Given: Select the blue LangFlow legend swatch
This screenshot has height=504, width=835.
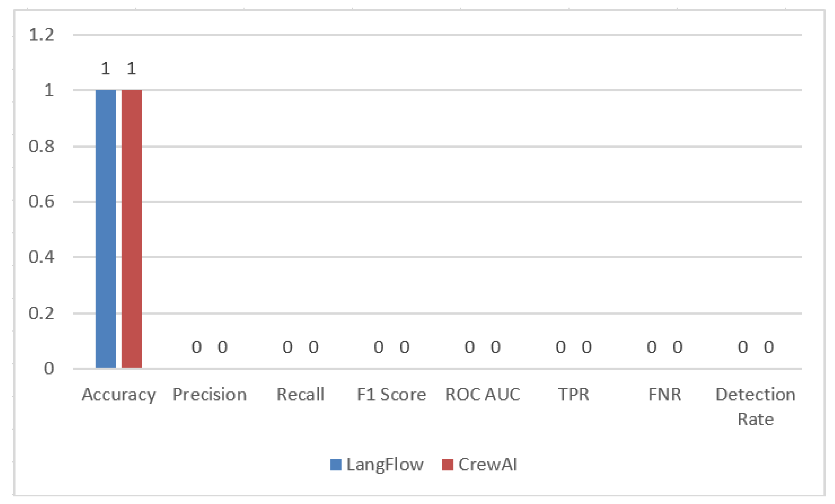Looking at the screenshot, I should tap(336, 464).
